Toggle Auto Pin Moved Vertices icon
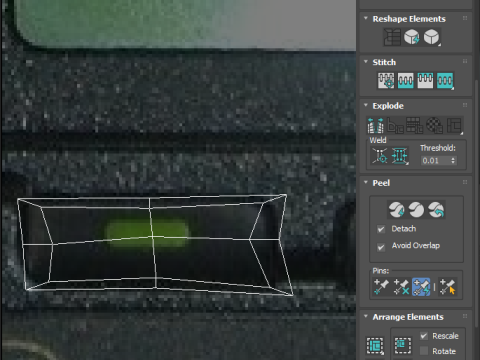Screen dimensions: 480x360 tap(421, 287)
